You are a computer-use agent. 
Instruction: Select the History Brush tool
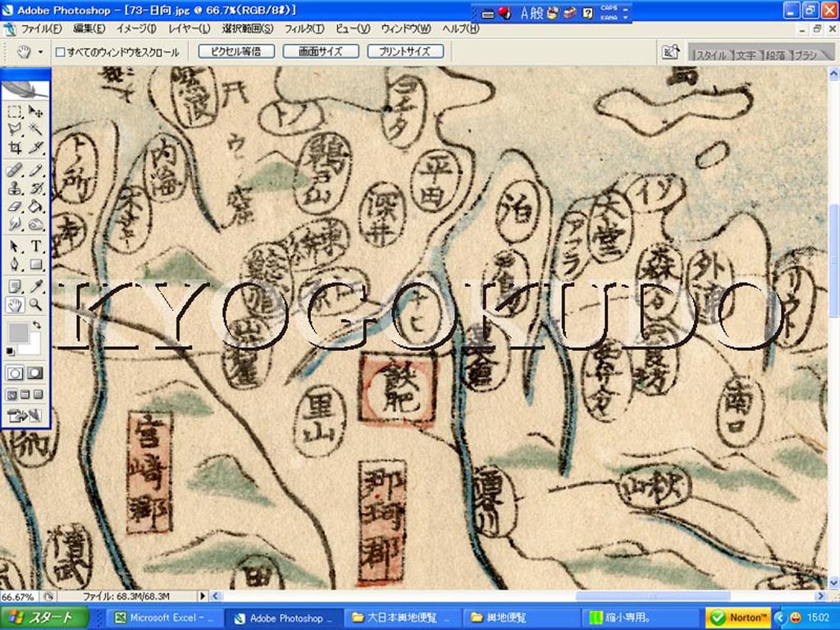click(x=35, y=188)
